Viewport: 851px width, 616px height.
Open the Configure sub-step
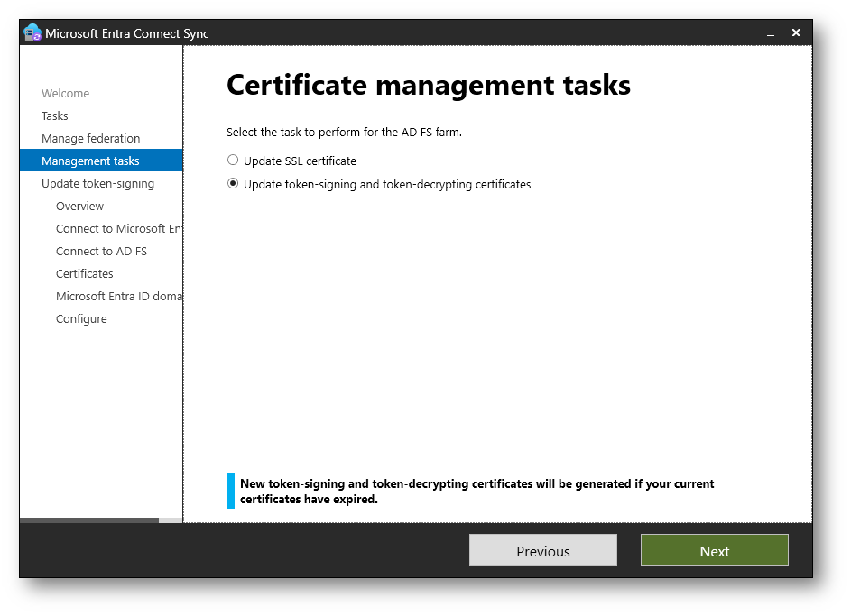pos(81,318)
